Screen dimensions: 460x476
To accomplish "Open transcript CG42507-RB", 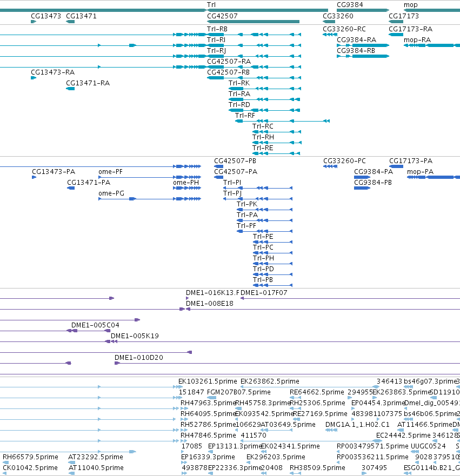I will (x=228, y=72).
